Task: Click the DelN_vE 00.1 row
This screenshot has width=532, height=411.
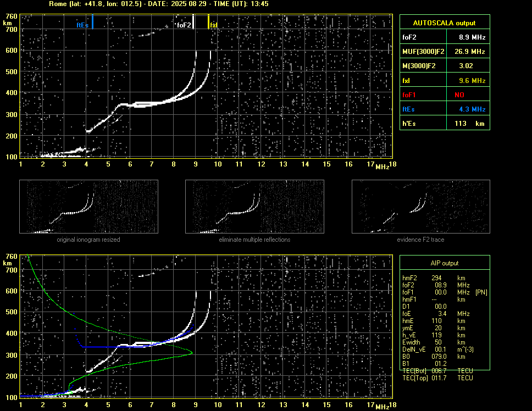Action: (437, 349)
